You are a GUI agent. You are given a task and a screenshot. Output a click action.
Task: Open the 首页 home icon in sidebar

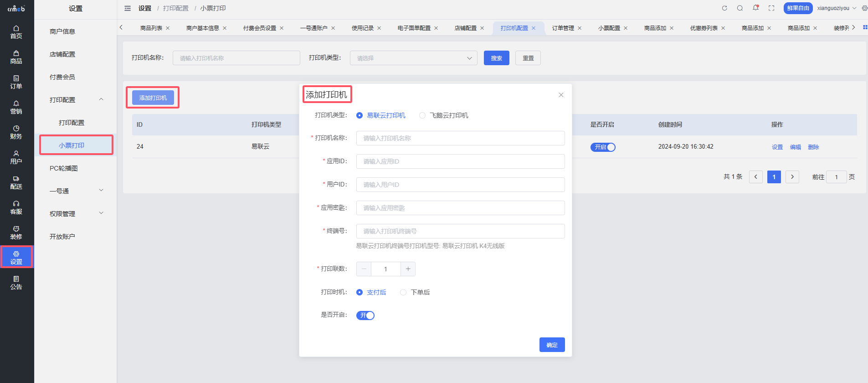16,32
